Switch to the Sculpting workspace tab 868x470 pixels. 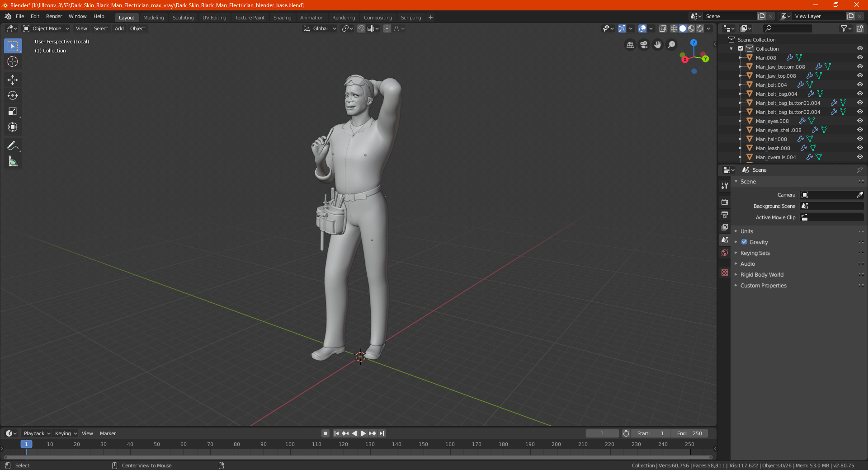[x=183, y=18]
